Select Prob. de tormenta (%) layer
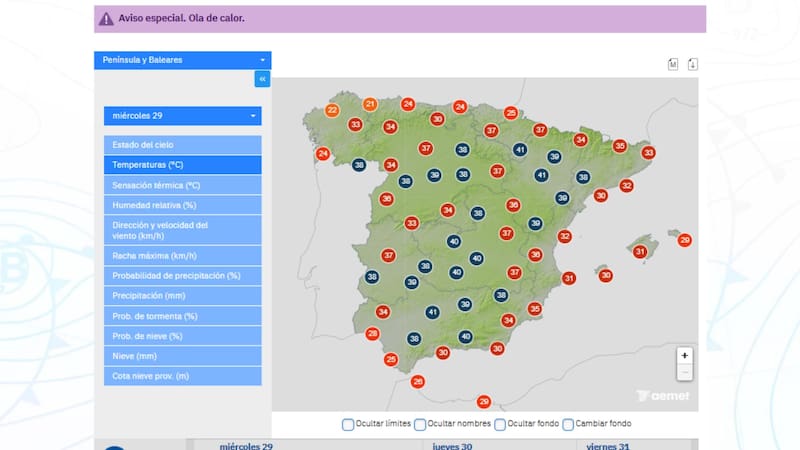Viewport: 800px width, 450px height. [183, 316]
